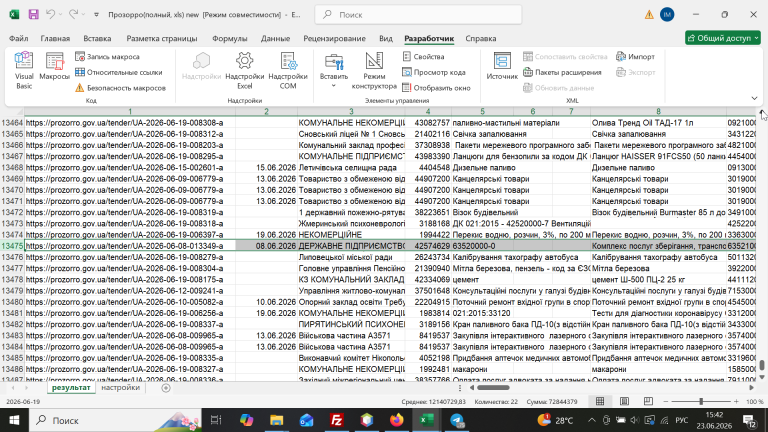The height and width of the screenshot is (432, 768).
Task: Click the warning triangle in title bar
Action: 649,15
